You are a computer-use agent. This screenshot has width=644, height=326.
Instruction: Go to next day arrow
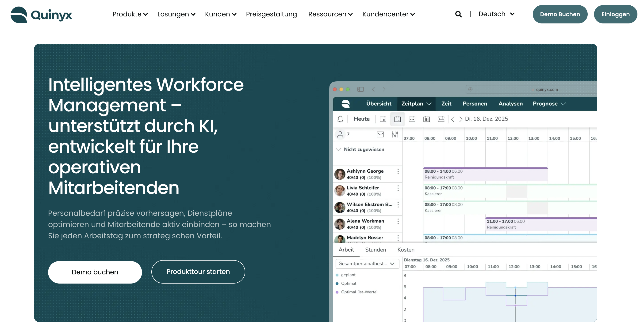[460, 119]
